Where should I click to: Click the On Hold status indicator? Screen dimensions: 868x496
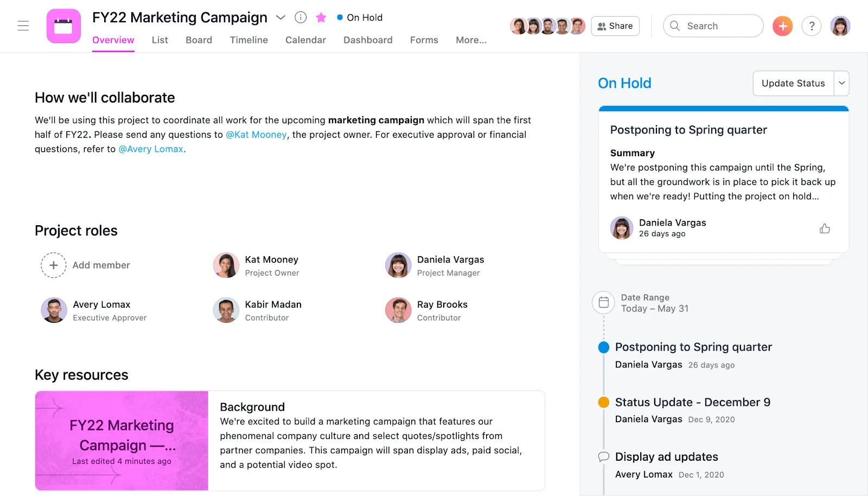coord(360,17)
